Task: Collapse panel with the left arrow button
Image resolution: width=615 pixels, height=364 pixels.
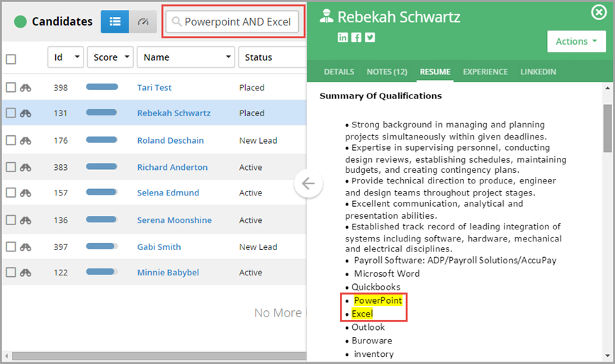Action: (x=308, y=184)
